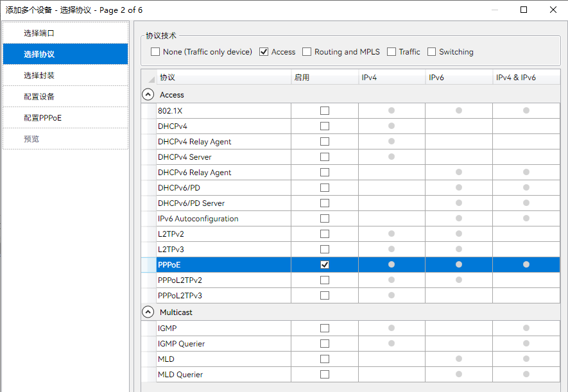Enable the IGMP Querier checkbox
The height and width of the screenshot is (392, 568).
325,344
